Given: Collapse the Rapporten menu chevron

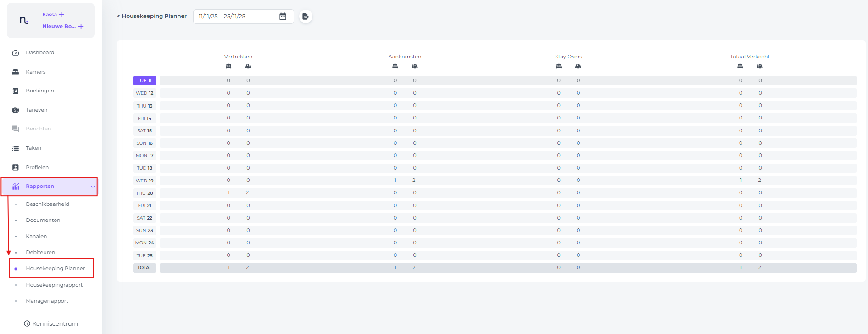Looking at the screenshot, I should pyautogui.click(x=93, y=187).
